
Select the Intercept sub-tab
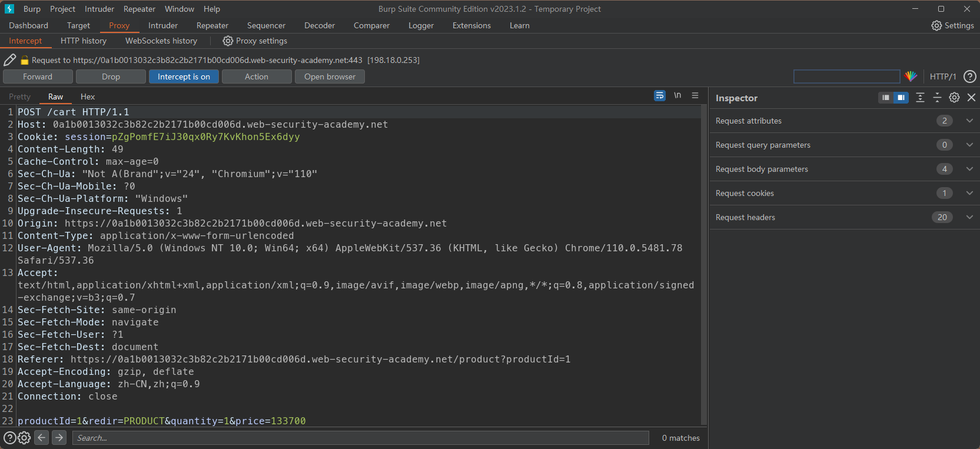(x=25, y=41)
